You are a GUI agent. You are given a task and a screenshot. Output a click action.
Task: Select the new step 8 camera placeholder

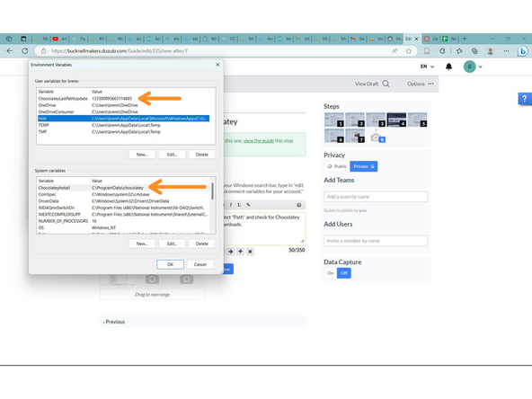click(377, 137)
